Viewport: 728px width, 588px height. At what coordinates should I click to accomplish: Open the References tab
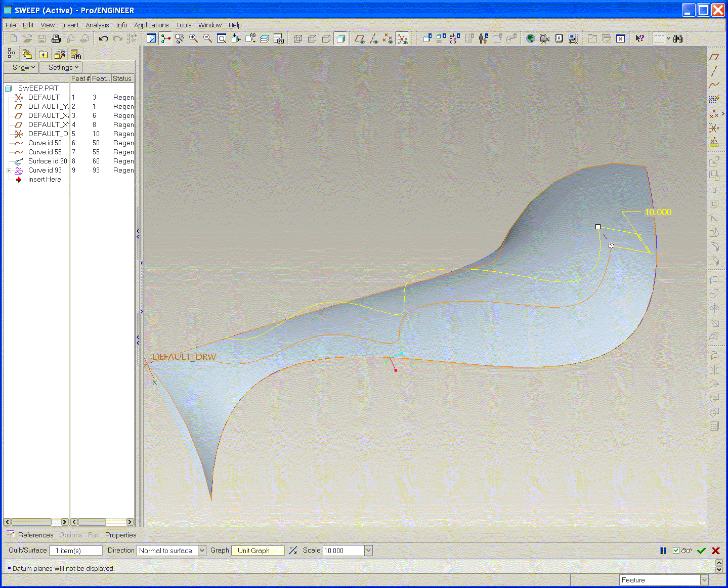tap(35, 535)
